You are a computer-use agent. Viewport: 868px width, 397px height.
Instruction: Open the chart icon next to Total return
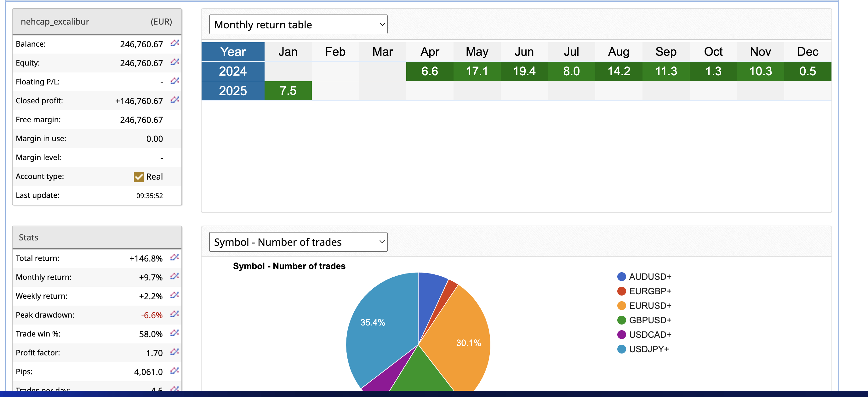click(x=174, y=257)
